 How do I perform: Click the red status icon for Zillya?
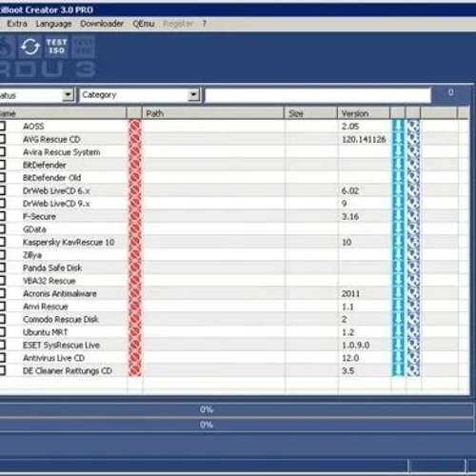[135, 255]
